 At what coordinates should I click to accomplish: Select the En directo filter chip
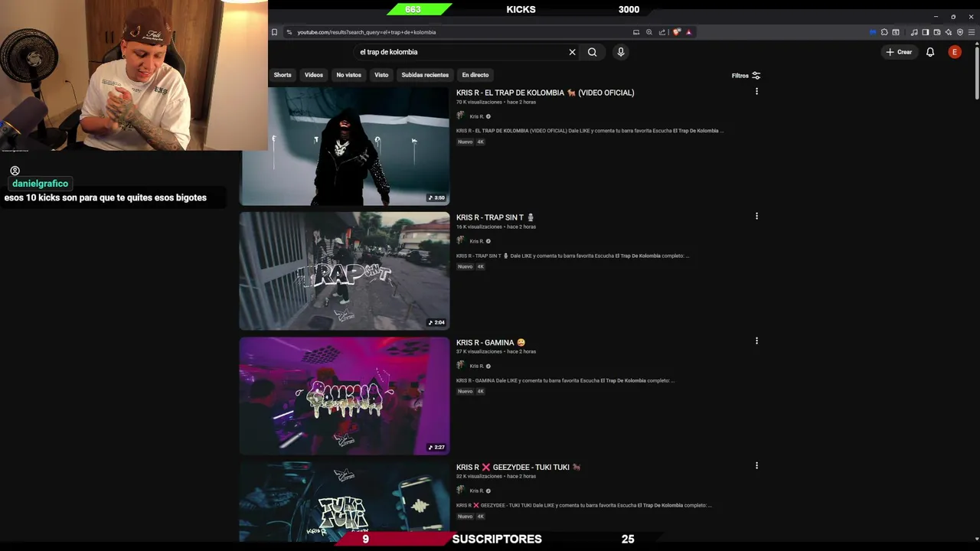[x=475, y=75]
